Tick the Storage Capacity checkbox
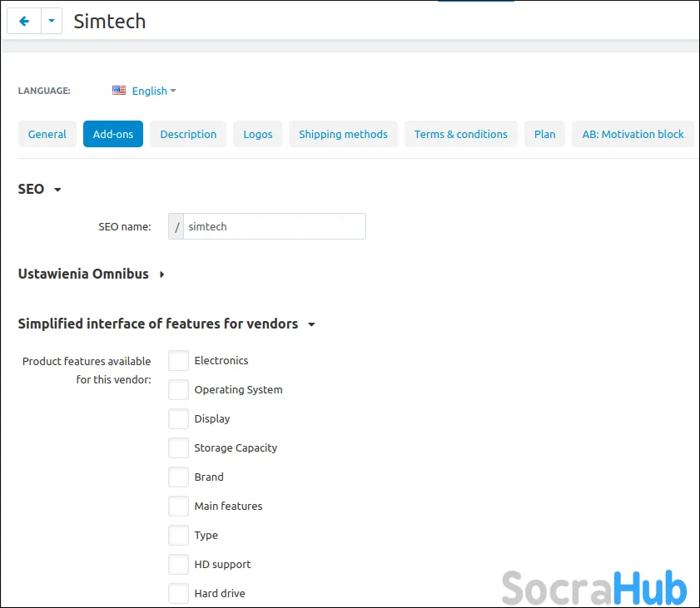The width and height of the screenshot is (700, 608). [178, 447]
